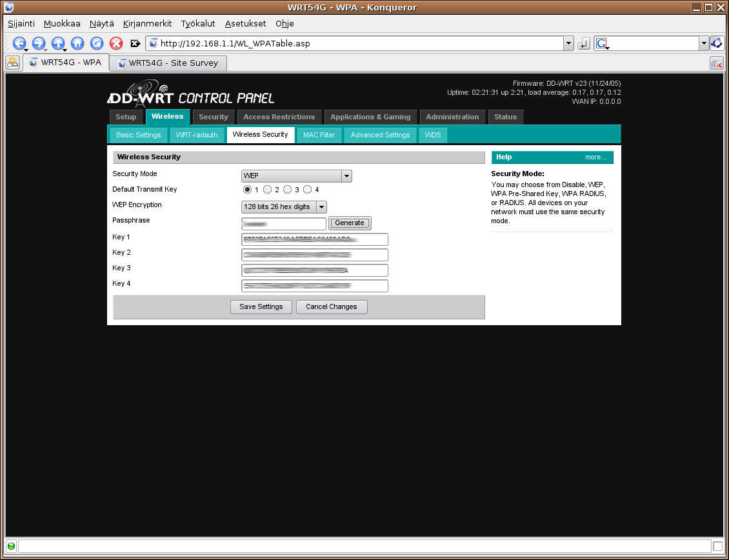This screenshot has width=729, height=560.
Task: Set Default Transmit Key to 4
Action: [x=308, y=190]
